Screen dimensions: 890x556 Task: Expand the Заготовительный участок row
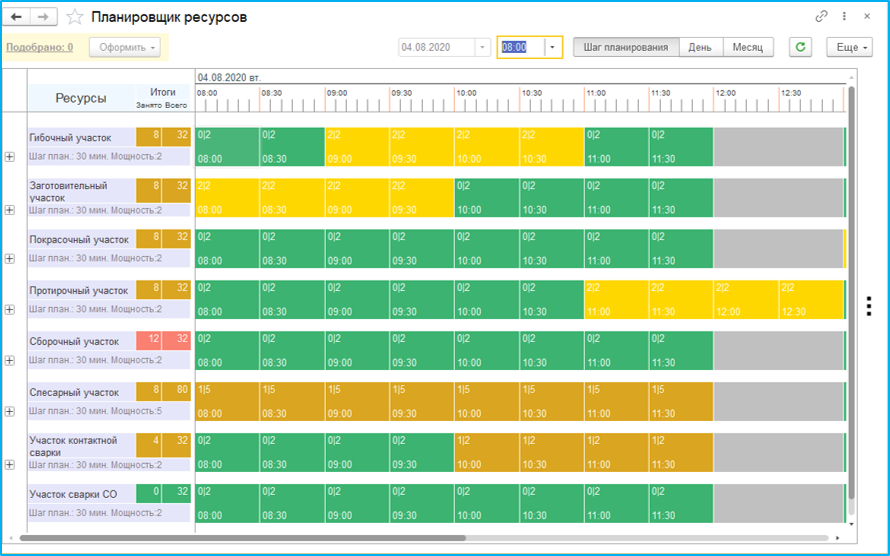[x=10, y=210]
